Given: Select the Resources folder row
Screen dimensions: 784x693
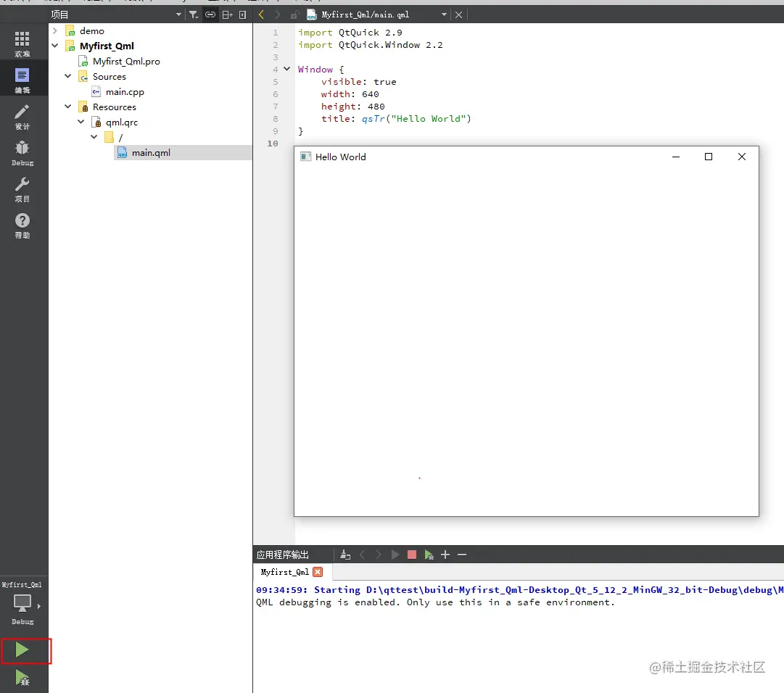Looking at the screenshot, I should click(114, 107).
